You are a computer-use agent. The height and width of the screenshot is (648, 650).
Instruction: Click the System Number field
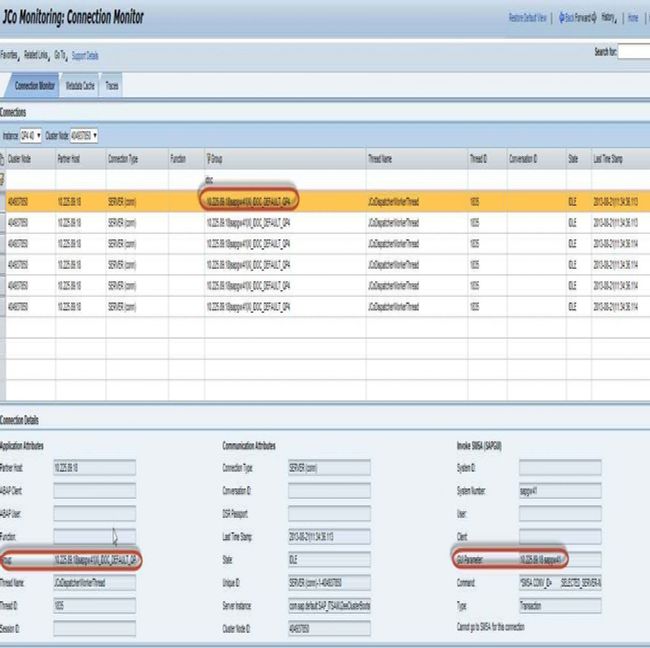[560, 491]
